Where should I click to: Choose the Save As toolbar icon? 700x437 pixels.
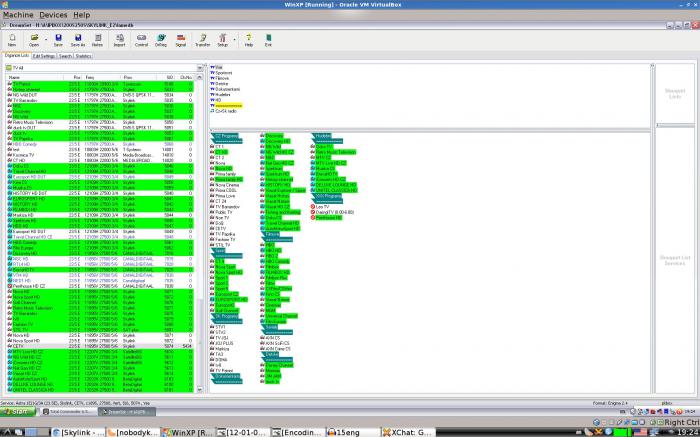(x=78, y=40)
